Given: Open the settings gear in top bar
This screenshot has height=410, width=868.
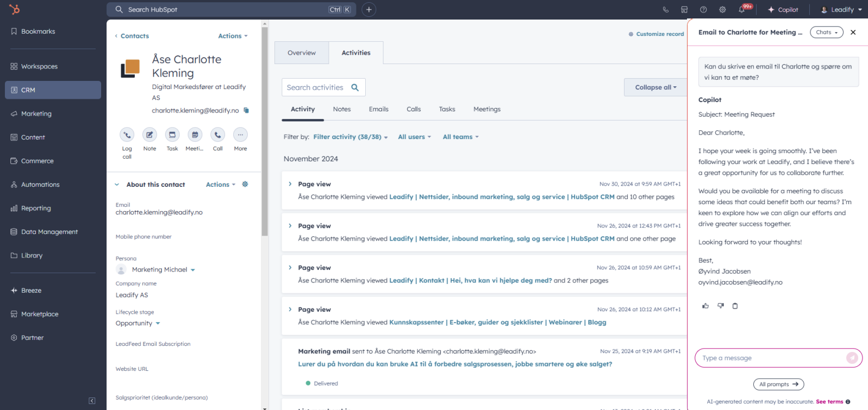Looking at the screenshot, I should point(722,9).
